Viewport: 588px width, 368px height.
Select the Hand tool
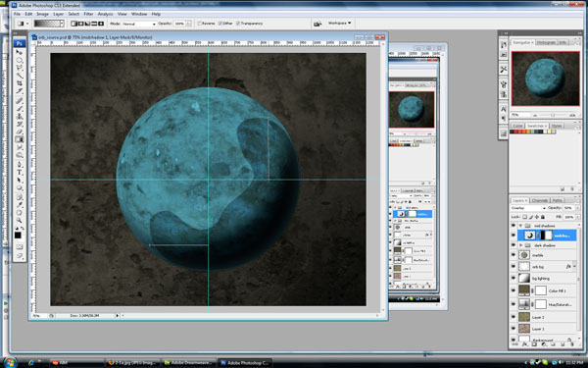[19, 213]
